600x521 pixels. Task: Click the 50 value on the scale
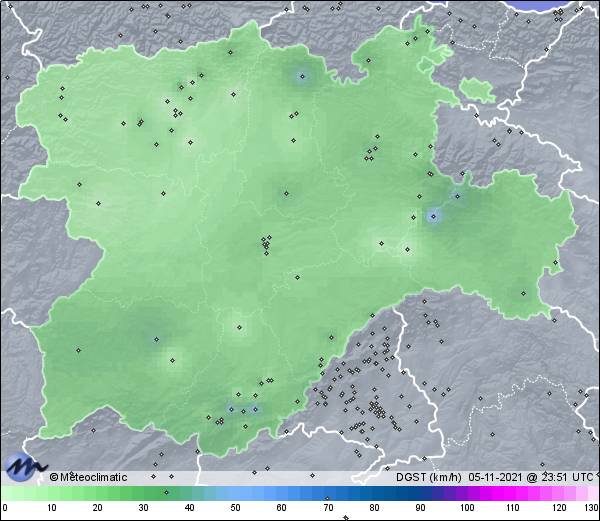coord(235,508)
